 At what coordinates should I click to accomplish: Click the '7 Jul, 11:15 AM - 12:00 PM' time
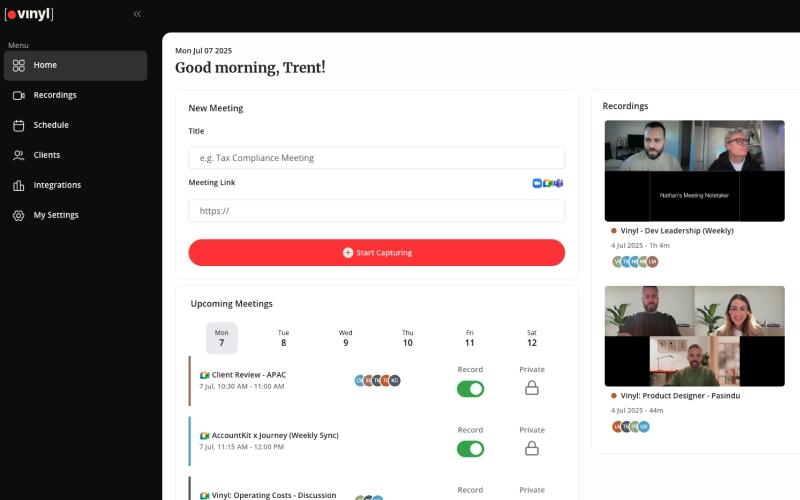[242, 447]
